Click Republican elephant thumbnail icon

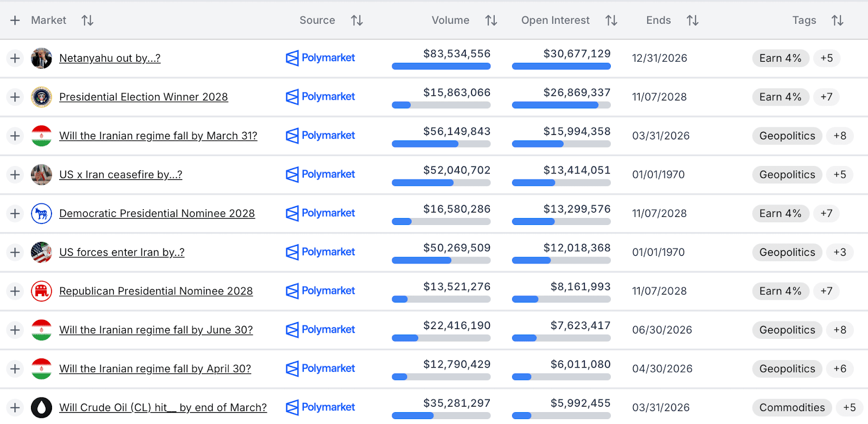41,291
